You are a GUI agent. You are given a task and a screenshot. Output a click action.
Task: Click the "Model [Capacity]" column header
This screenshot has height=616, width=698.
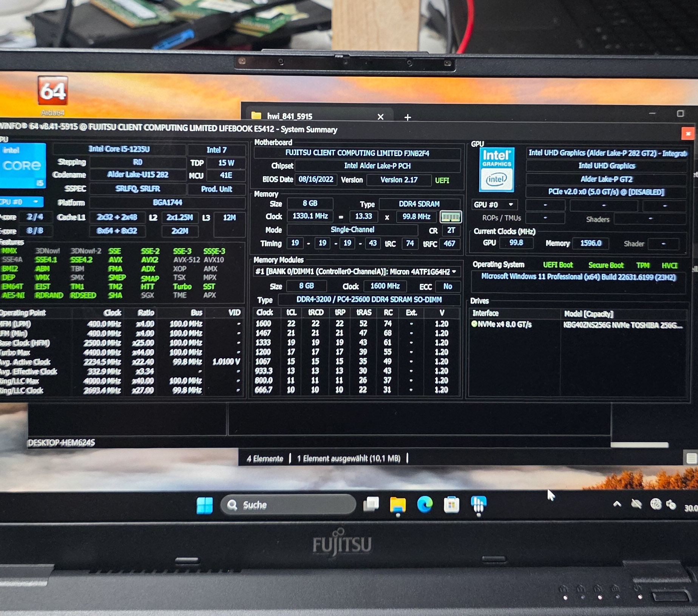click(x=588, y=314)
